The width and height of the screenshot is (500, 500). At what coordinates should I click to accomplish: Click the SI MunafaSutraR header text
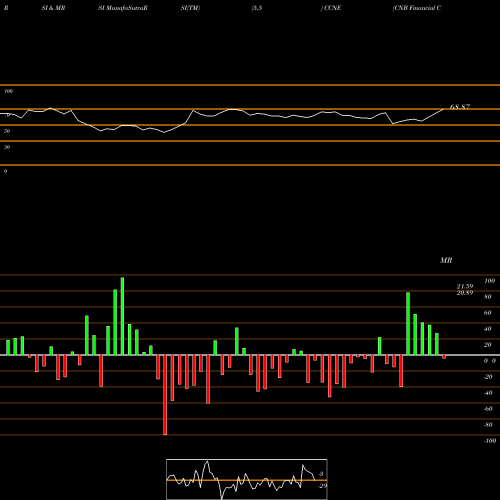tap(123, 8)
